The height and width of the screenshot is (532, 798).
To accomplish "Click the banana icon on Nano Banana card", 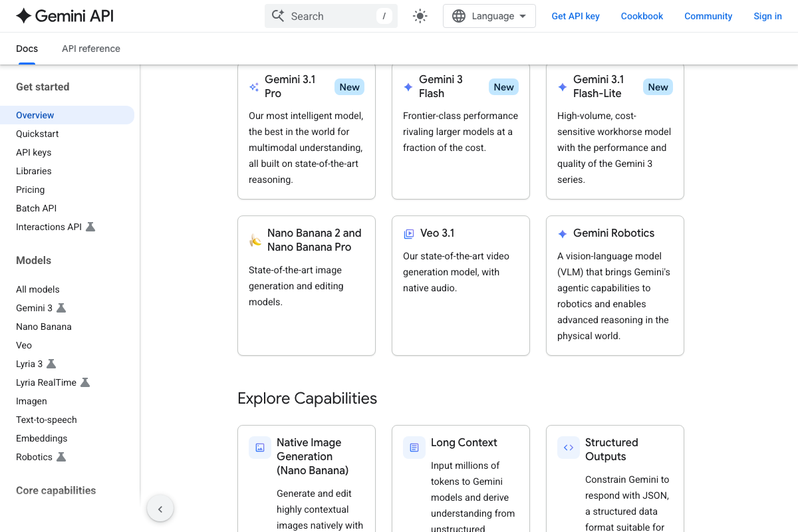I will [x=255, y=240].
